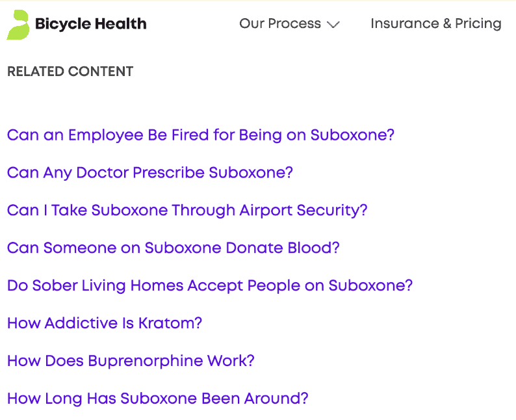Open 'Can Someone on Suboxone Donate Blood?'
This screenshot has height=420, width=516.
point(174,248)
